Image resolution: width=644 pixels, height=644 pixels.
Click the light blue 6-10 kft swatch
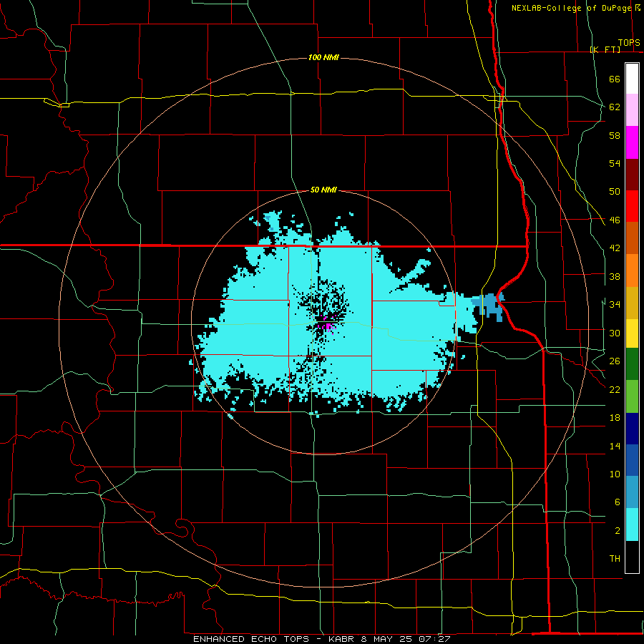(632, 492)
